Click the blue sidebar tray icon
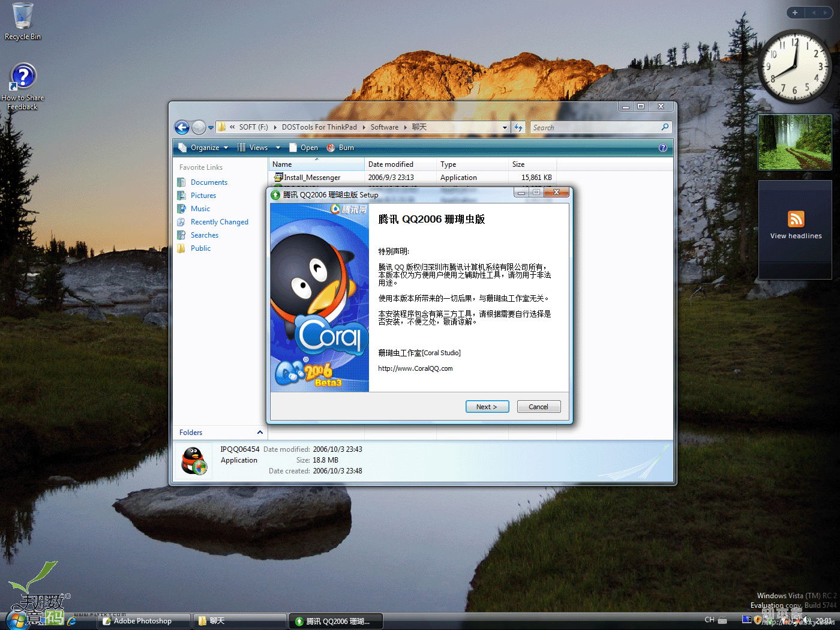Screen dimensions: 840x630 click(746, 620)
